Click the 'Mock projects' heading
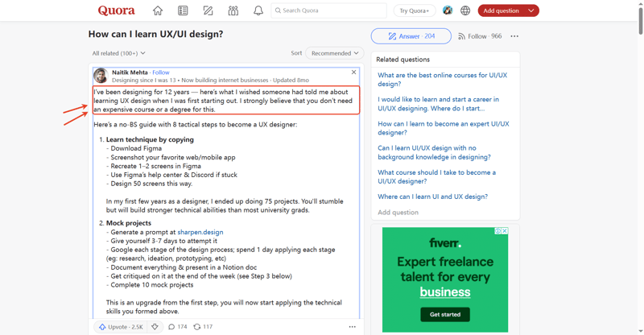This screenshot has width=644, height=335. click(129, 223)
